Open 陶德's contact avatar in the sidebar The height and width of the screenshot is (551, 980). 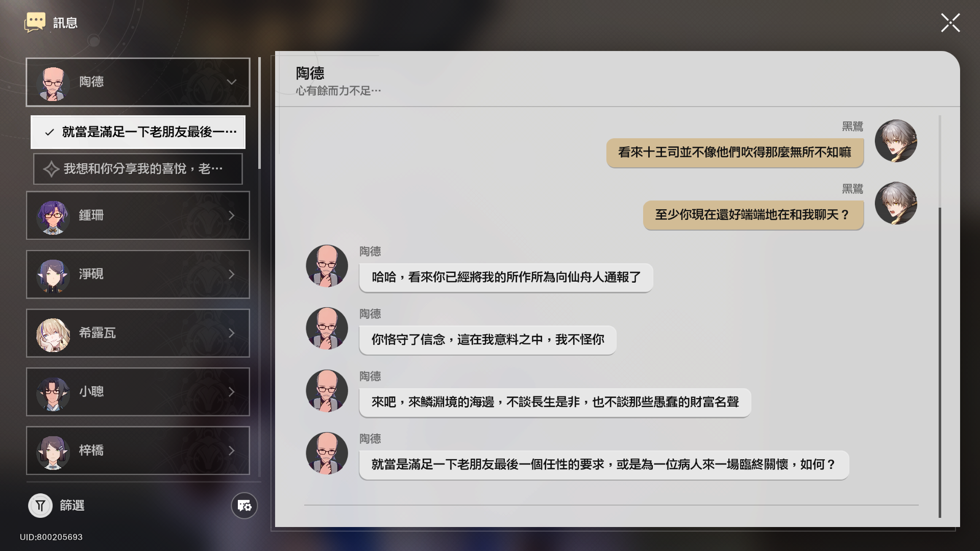(x=53, y=84)
